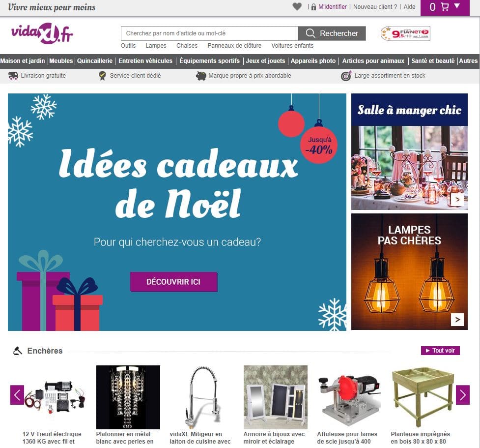Screen dimensions: 480x448
Task: Open the Fia-Net rating badge
Action: 405,33
